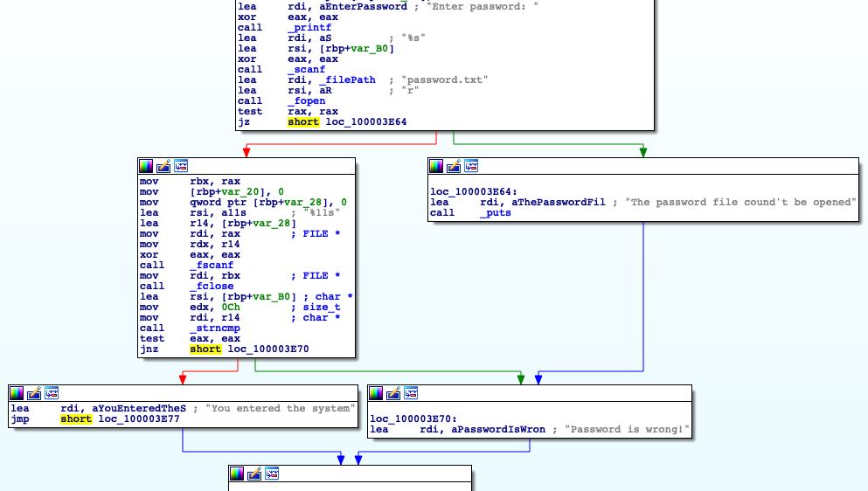Click the color icon on the bottom-most node
The image size is (868, 491).
[237, 474]
